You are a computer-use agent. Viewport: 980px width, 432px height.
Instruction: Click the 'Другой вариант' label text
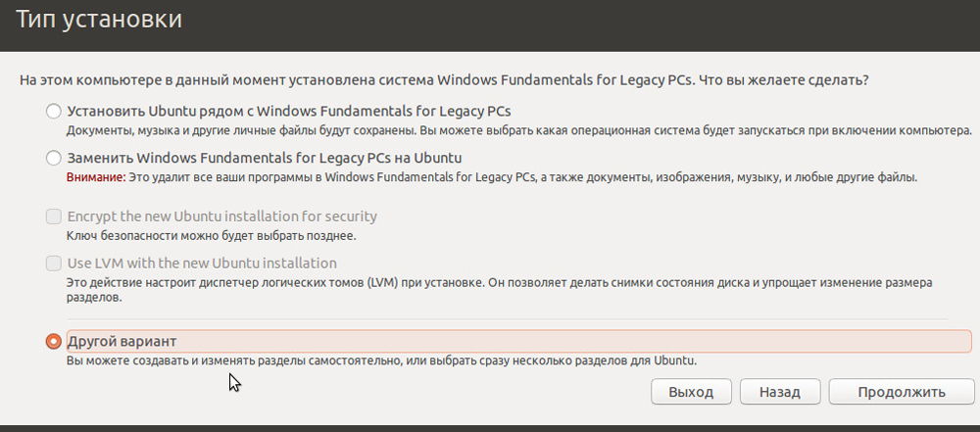click(122, 341)
